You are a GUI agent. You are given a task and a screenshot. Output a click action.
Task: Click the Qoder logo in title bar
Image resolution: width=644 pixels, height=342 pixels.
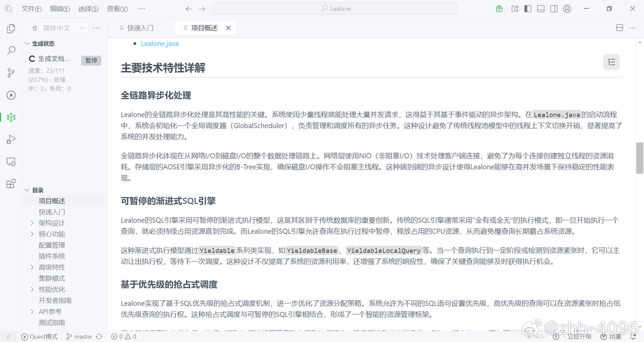point(9,9)
